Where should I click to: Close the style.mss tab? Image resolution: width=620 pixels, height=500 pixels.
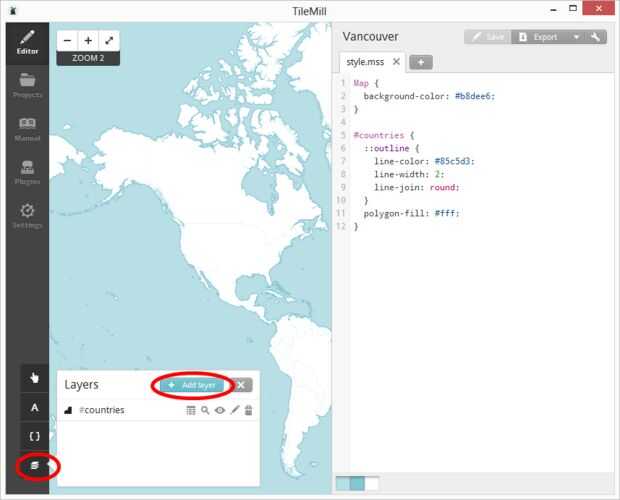[396, 62]
